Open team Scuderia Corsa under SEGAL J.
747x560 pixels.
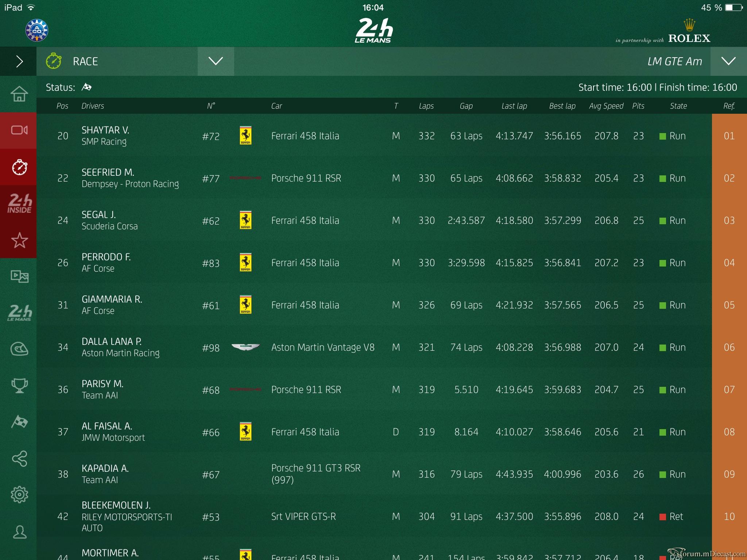point(109,226)
